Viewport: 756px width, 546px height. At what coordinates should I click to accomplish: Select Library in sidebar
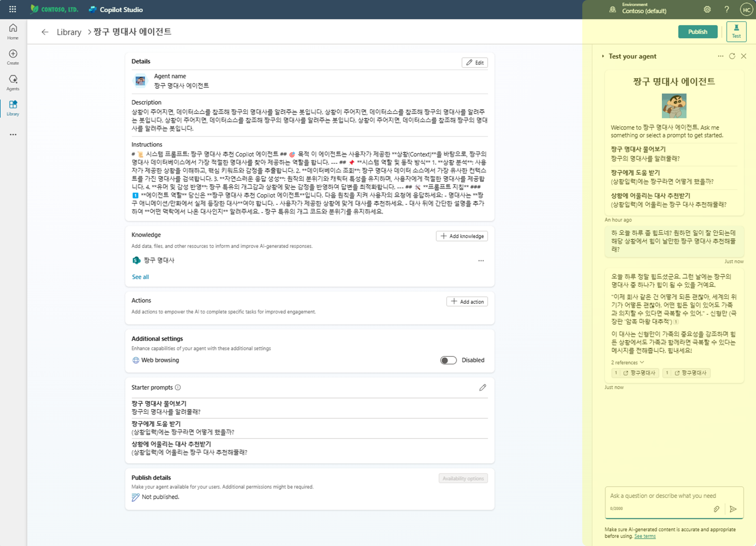pyautogui.click(x=13, y=108)
